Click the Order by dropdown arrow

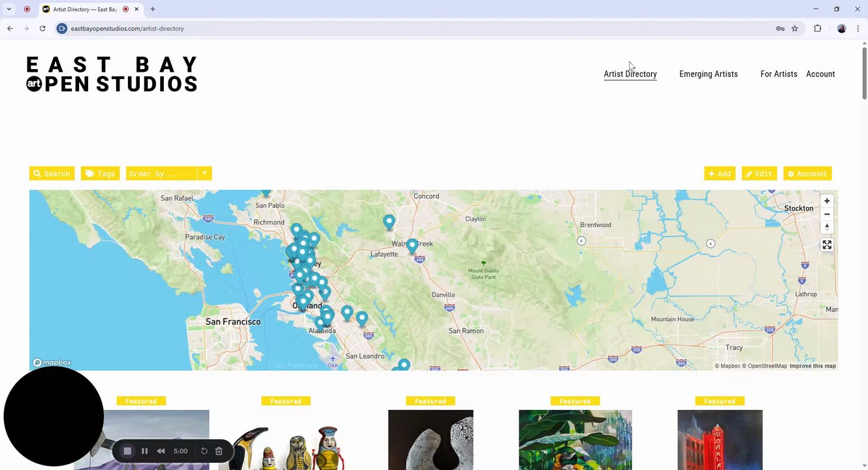[204, 174]
